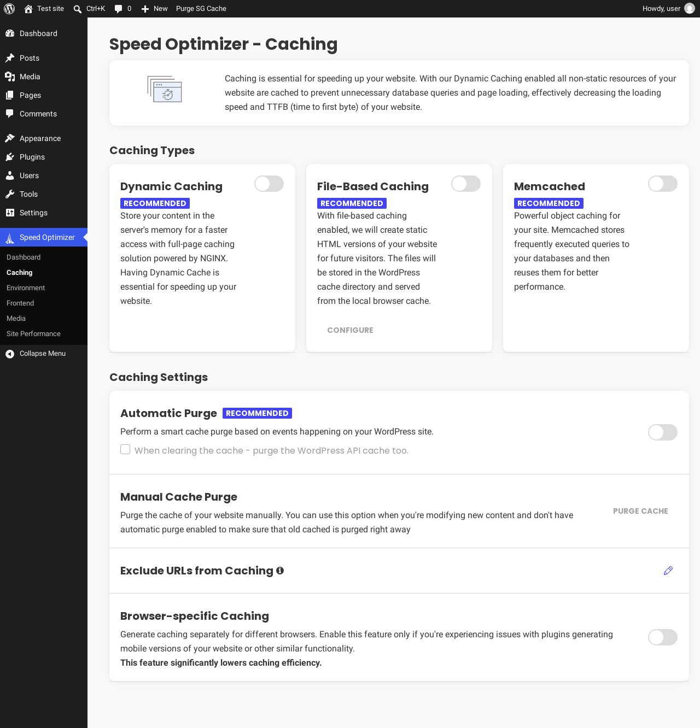
Task: Click the pencil edit icon for Exclude URLs
Action: [x=668, y=571]
